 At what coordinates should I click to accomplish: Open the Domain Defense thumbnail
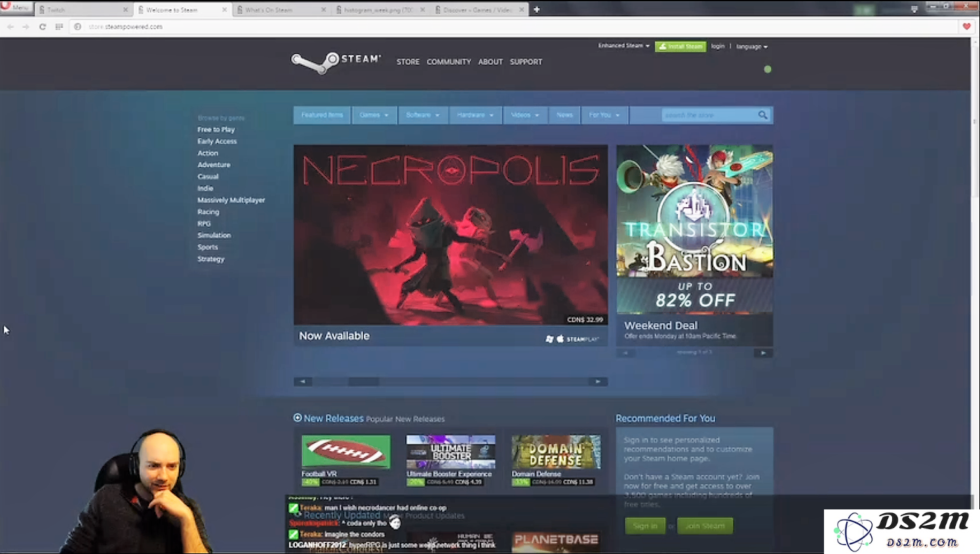coord(556,452)
